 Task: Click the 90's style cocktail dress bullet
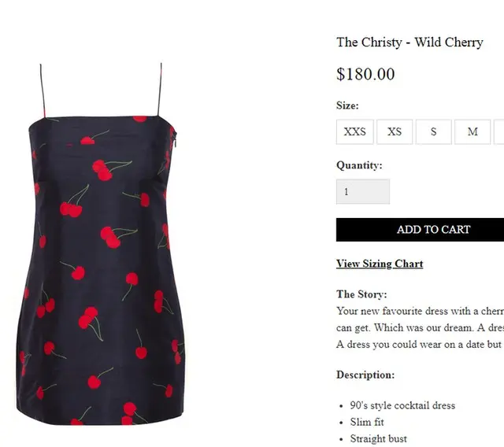click(402, 405)
